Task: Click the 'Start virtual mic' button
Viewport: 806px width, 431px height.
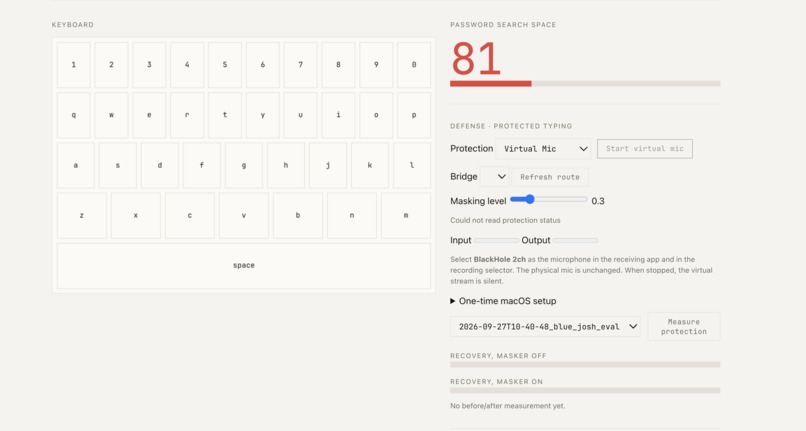Action: 645,149
